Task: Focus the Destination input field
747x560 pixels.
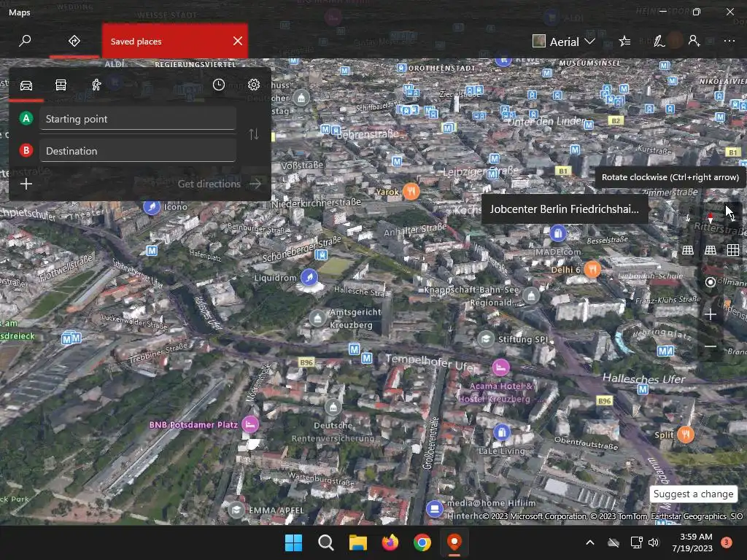Action: tap(138, 150)
